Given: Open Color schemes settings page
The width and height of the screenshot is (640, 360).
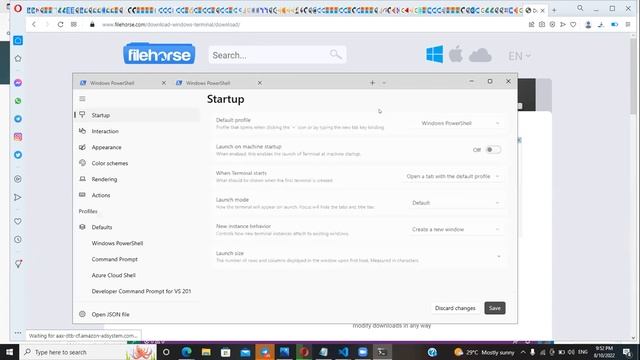Looking at the screenshot, I should [x=137, y=163].
